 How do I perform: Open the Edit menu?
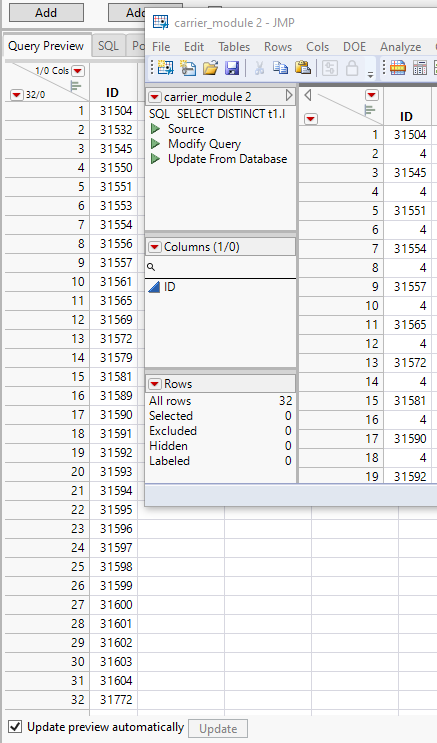coord(194,46)
